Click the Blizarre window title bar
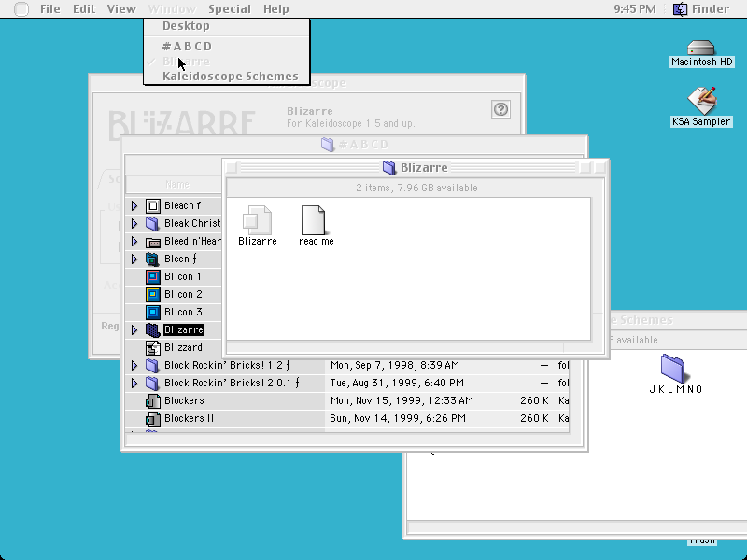 coord(416,168)
